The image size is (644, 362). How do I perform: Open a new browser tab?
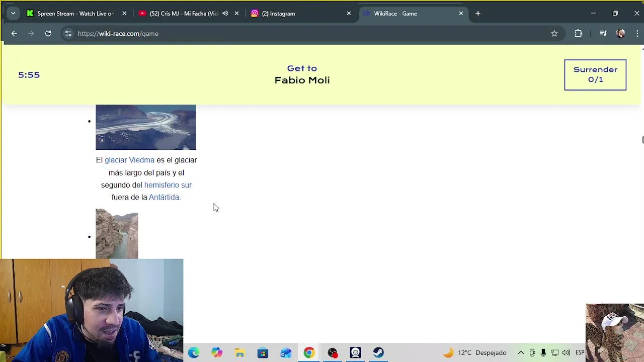tap(478, 14)
